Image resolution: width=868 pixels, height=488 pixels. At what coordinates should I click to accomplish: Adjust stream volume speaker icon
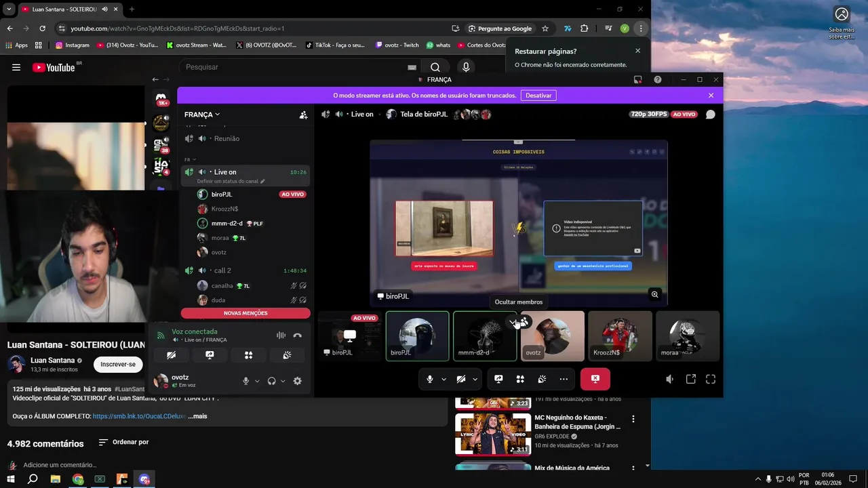669,380
